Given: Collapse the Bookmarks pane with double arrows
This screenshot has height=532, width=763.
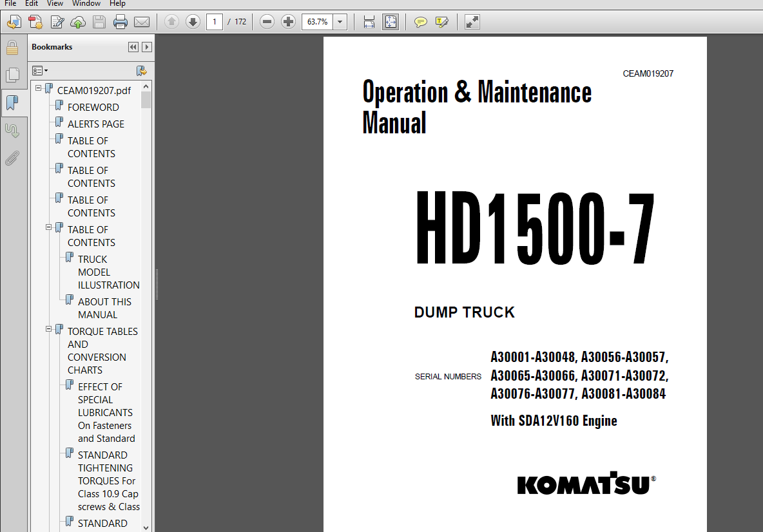Looking at the screenshot, I should [133, 46].
